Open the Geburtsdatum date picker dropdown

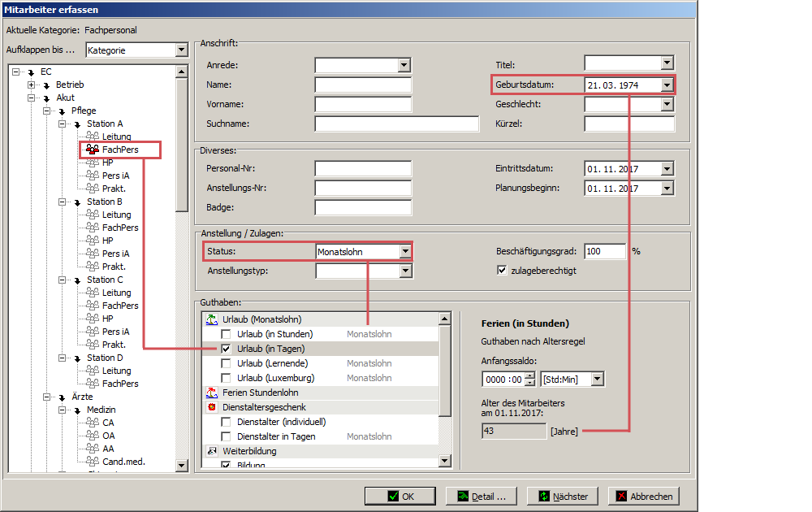coord(667,85)
